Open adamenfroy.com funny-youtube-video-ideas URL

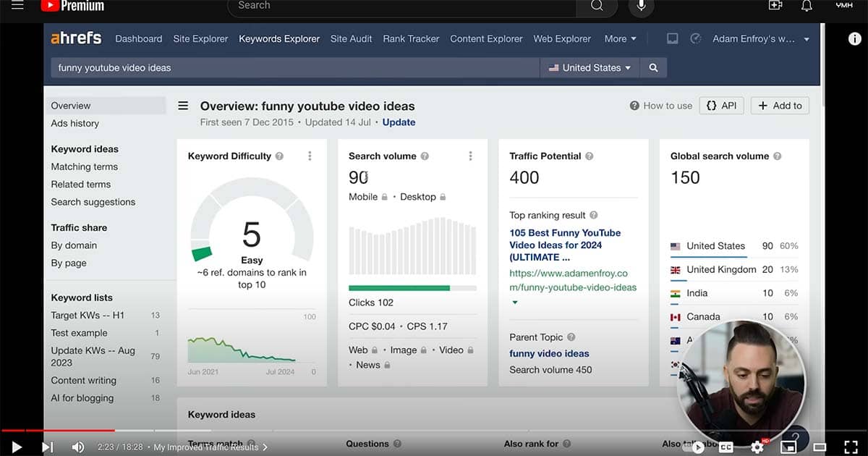(573, 281)
